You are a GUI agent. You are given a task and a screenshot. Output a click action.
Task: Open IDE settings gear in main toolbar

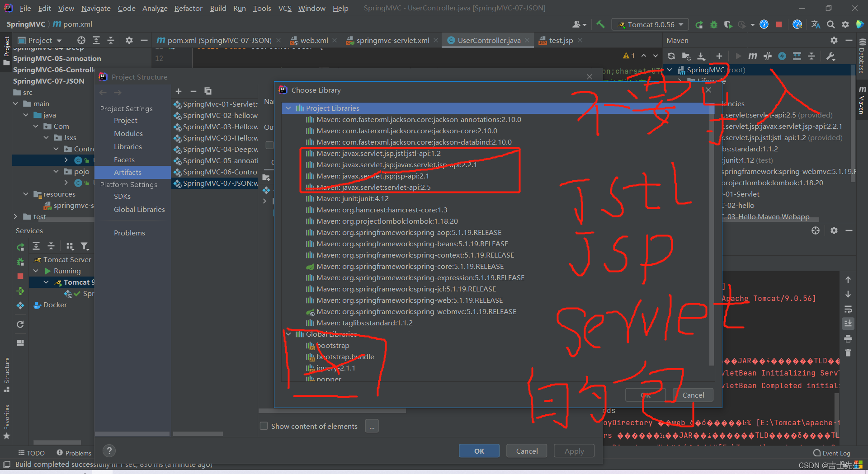point(845,24)
